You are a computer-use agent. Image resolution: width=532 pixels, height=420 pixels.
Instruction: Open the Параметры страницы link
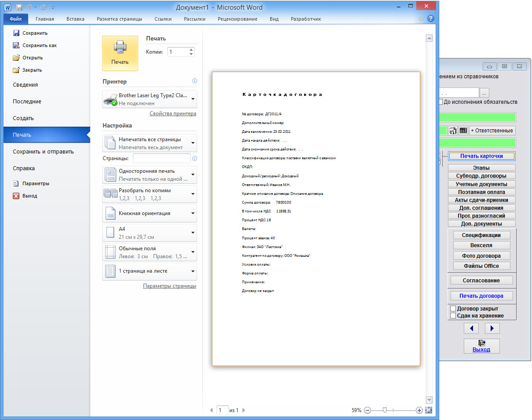pos(169,286)
